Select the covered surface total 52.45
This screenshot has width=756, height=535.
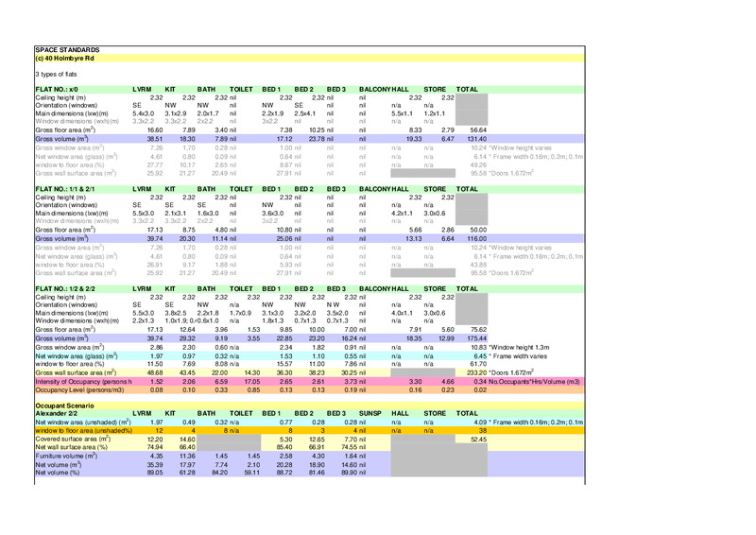tap(478, 440)
